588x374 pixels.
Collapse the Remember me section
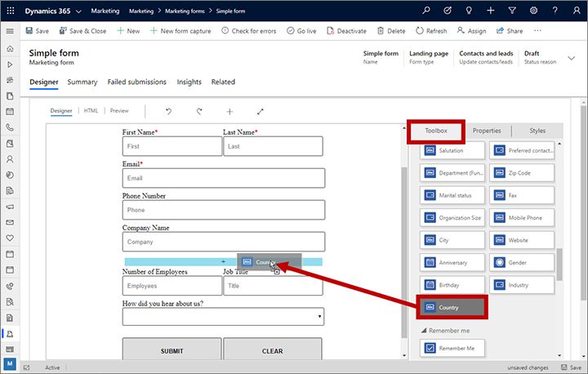click(x=424, y=330)
